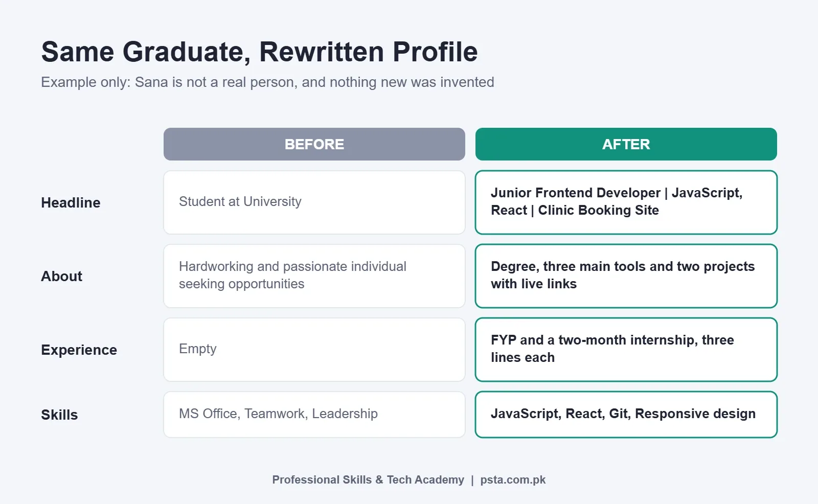Click the Headline row label
The image size is (818, 504).
coord(71,203)
